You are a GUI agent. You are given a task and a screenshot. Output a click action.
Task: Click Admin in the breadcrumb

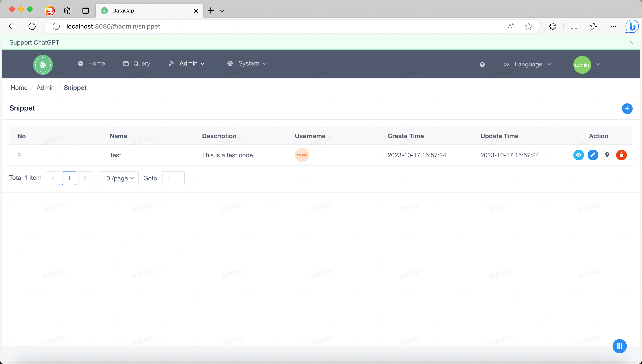pos(45,88)
